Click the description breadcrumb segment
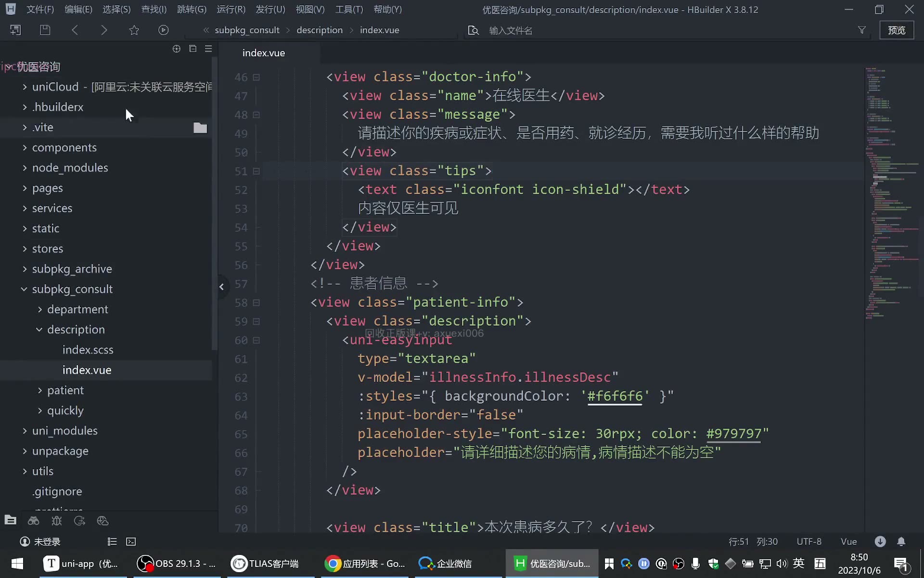This screenshot has height=578, width=924. pos(320,30)
